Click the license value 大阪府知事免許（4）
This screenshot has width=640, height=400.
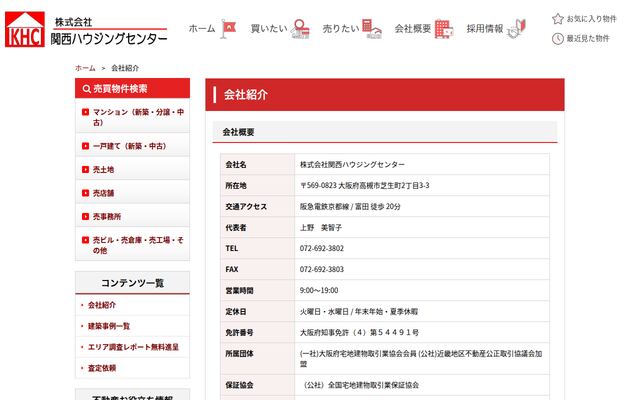tap(359, 333)
